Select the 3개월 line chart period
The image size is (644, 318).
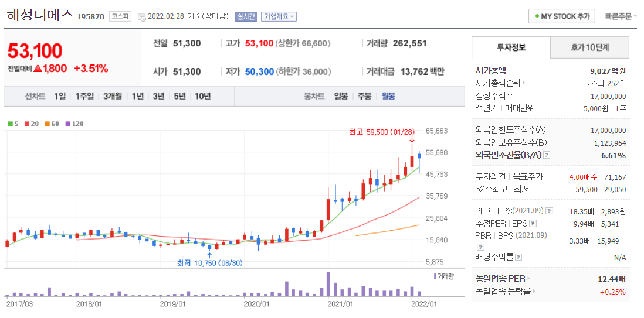click(113, 97)
